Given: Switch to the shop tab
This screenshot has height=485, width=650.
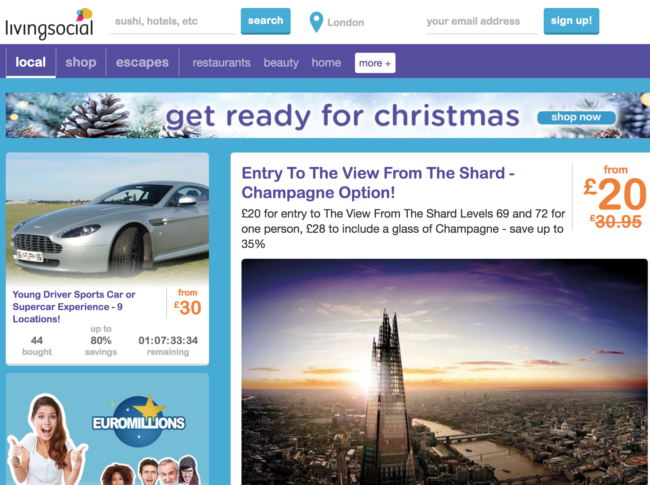Looking at the screenshot, I should (81, 63).
